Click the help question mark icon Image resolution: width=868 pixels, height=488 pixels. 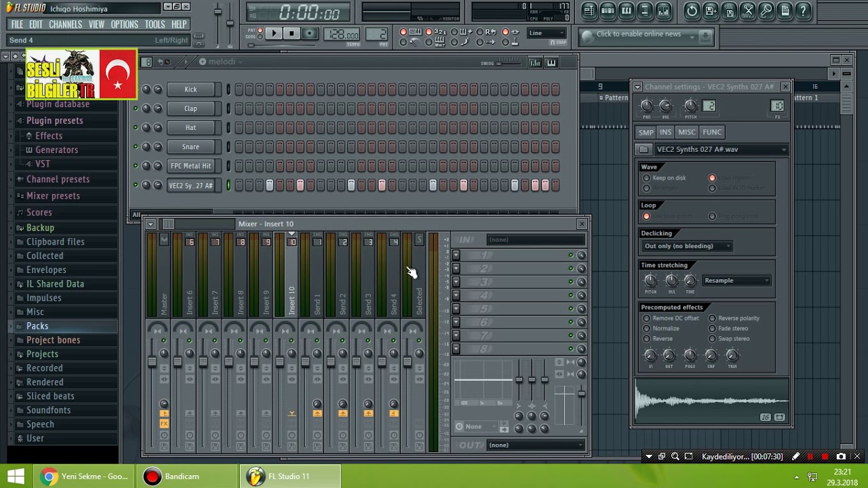803,11
